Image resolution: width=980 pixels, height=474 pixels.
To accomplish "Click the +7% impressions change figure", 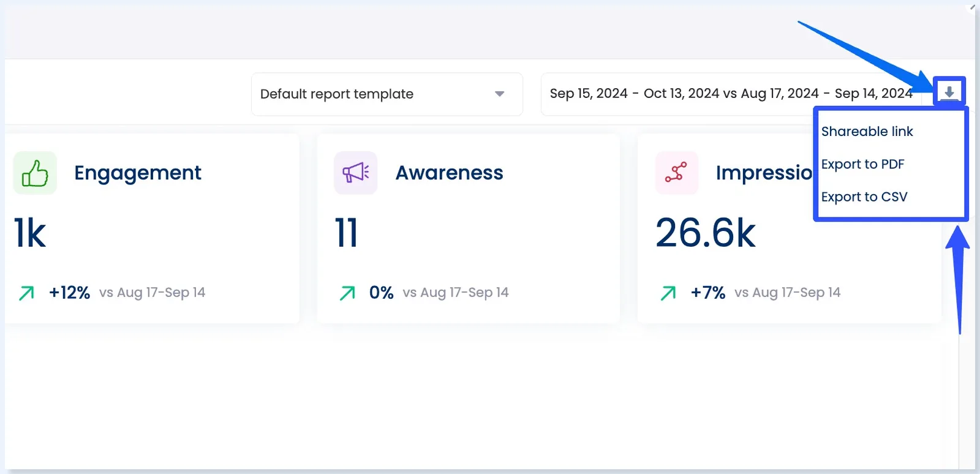I will (x=707, y=293).
